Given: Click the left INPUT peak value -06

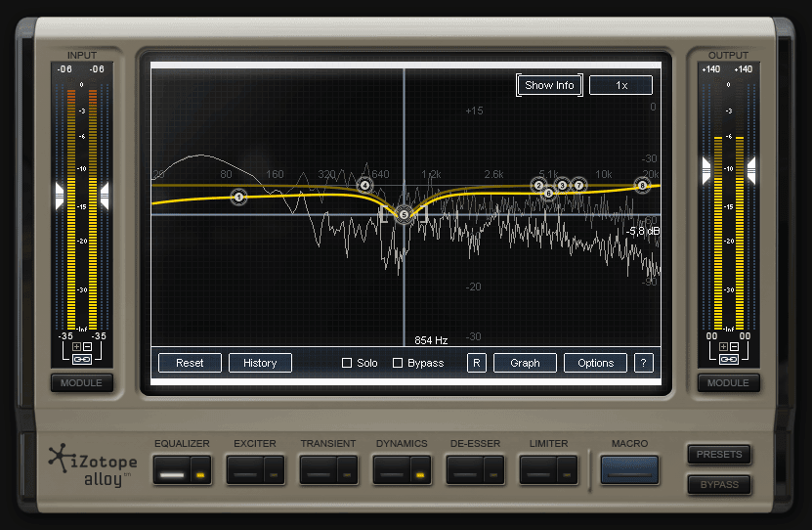Looking at the screenshot, I should point(64,68).
